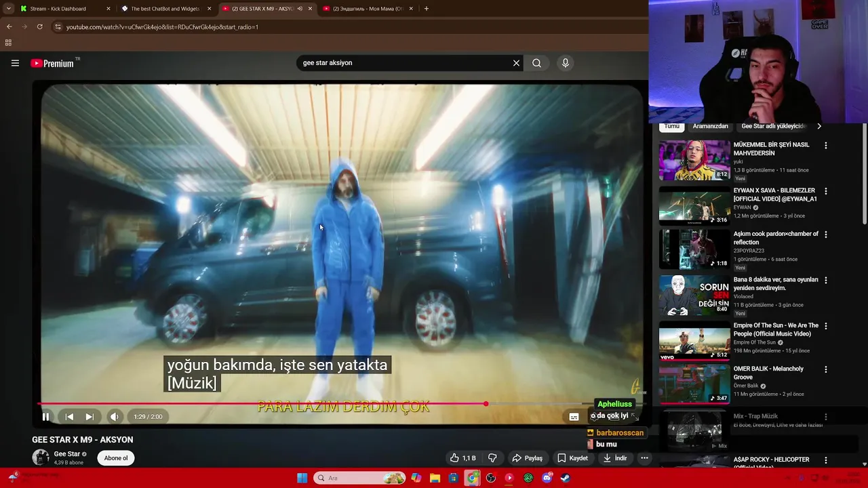Open options menu for Bana 8 dakika video
This screenshot has width=868, height=488.
825,280
